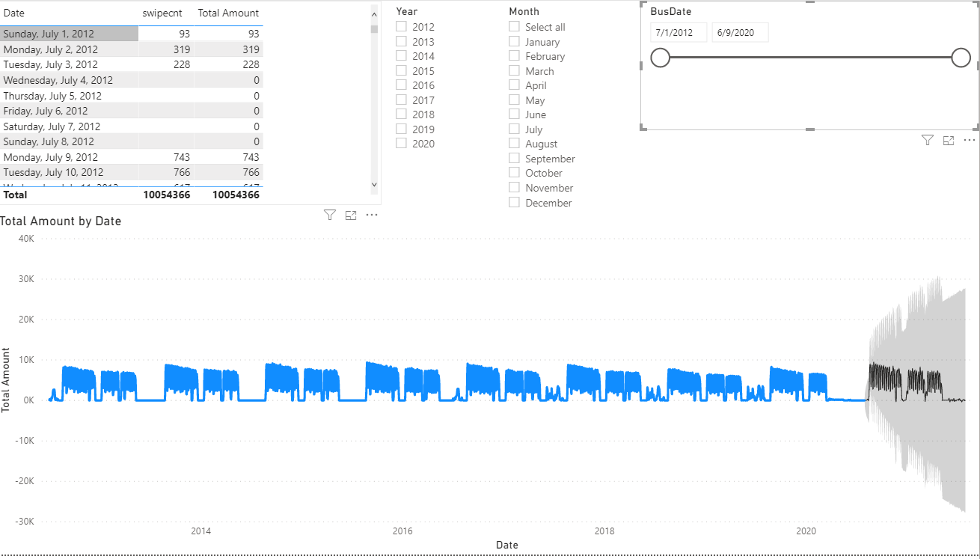Click Saturday, July 7, 2012 row
The width and height of the screenshot is (980, 559).
(x=132, y=126)
